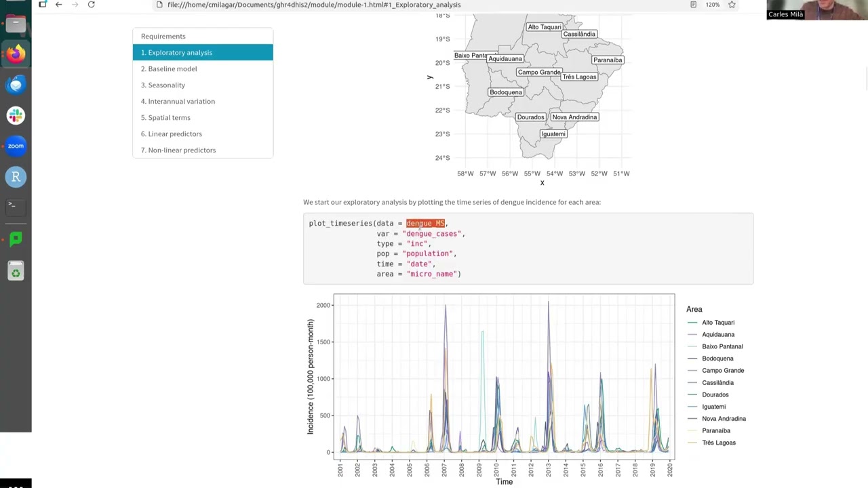This screenshot has height=488, width=868.
Task: Toggle reader view in the address bar
Action: pos(693,5)
